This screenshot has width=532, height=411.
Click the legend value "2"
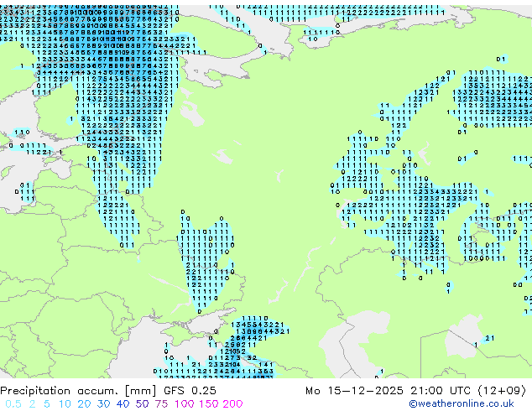coord(32,404)
